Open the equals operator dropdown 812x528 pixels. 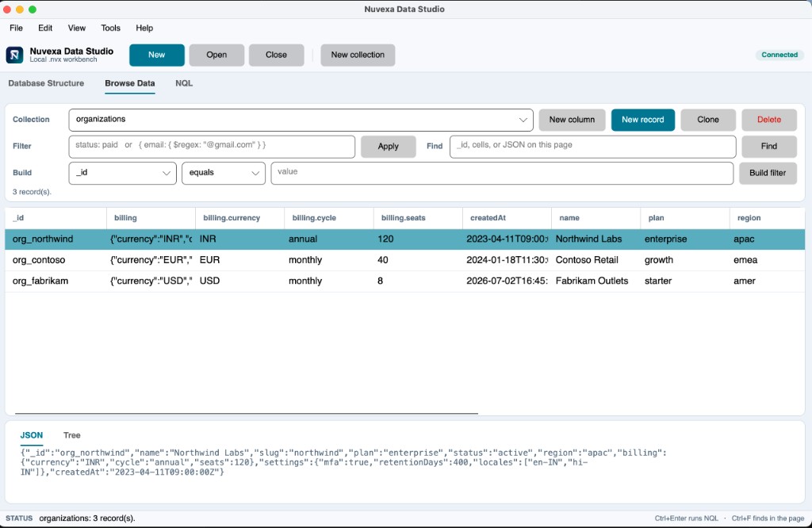[x=224, y=173]
